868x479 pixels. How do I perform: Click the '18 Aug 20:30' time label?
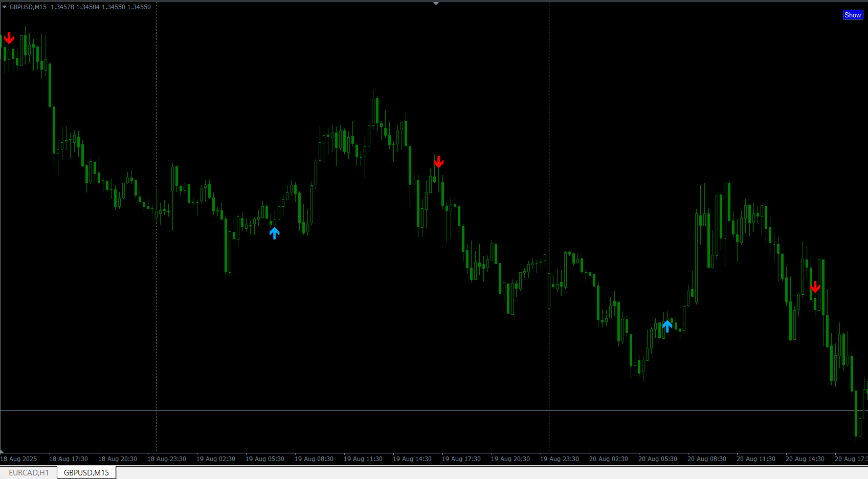(x=118, y=459)
